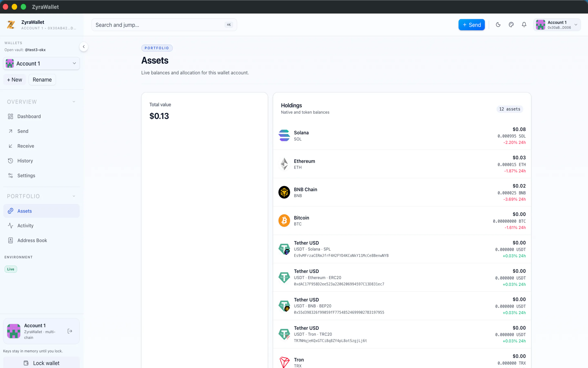Click the Activity pulse icon
This screenshot has width=588, height=368.
pos(10,226)
